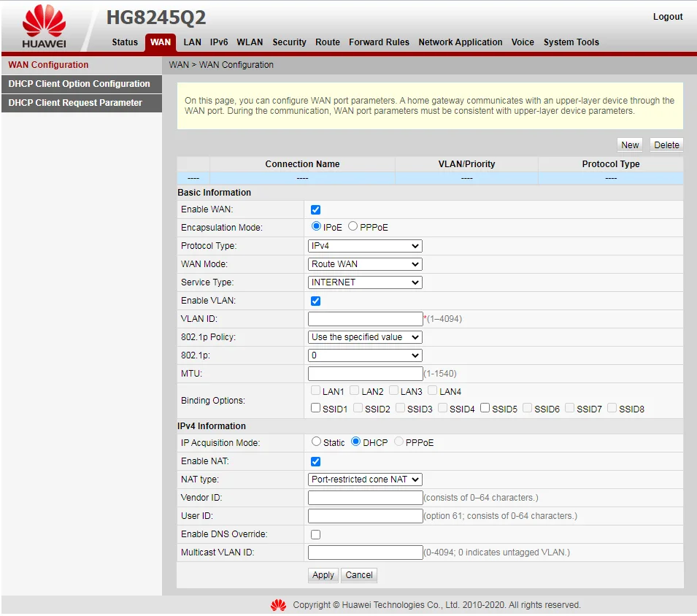Uncheck the Enable WAN checkbox

point(315,210)
